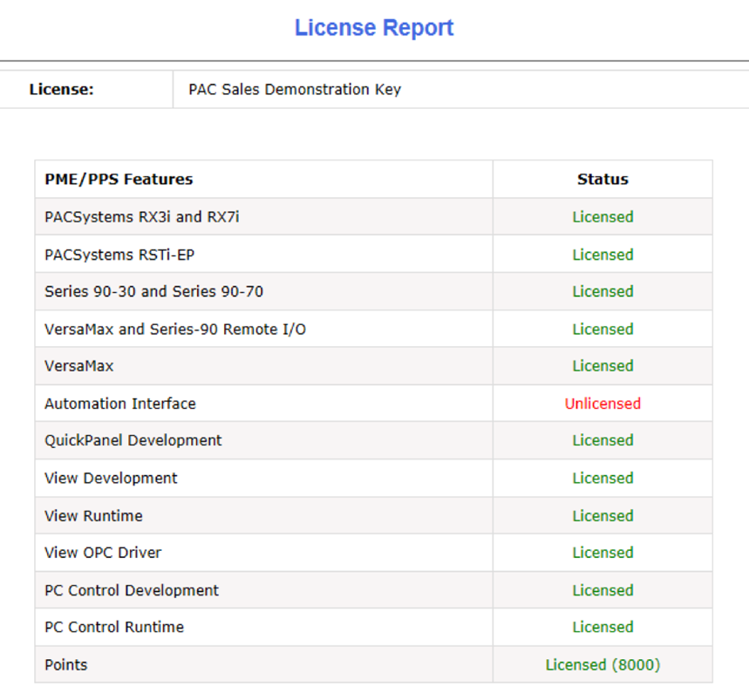
Task: Select the License: label
Action: coord(61,89)
